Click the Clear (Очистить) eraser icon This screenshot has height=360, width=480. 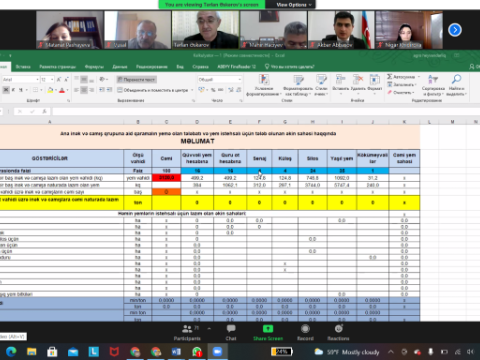point(389,92)
